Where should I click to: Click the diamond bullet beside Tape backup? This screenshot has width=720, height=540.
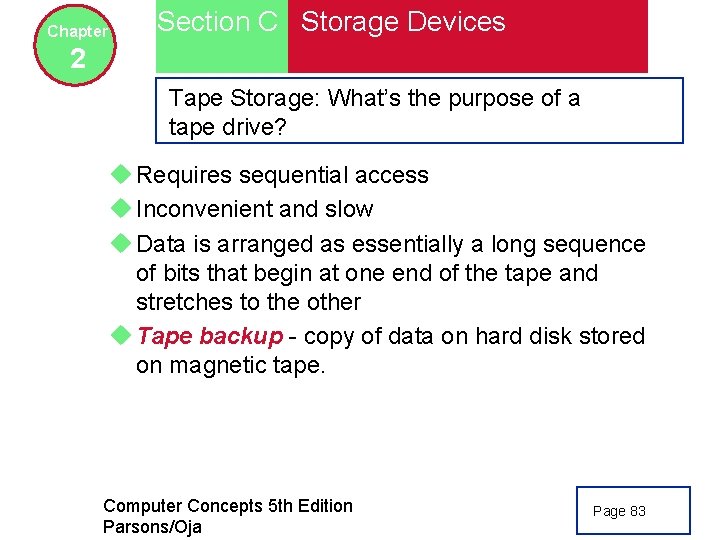(121, 335)
